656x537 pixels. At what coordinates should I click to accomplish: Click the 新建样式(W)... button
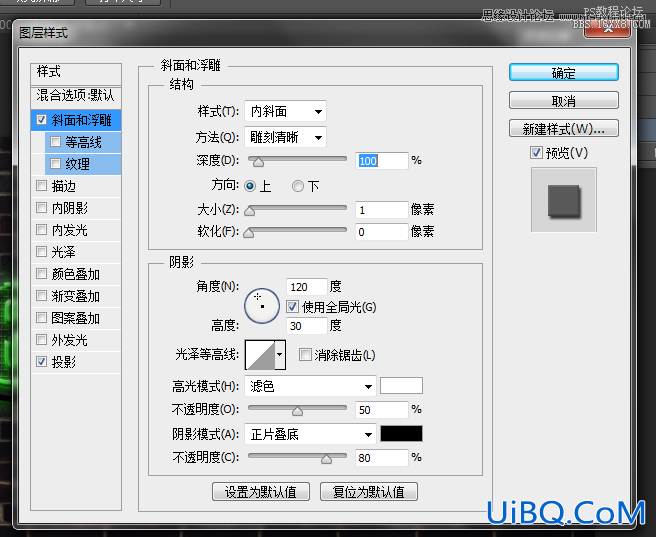tap(564, 128)
